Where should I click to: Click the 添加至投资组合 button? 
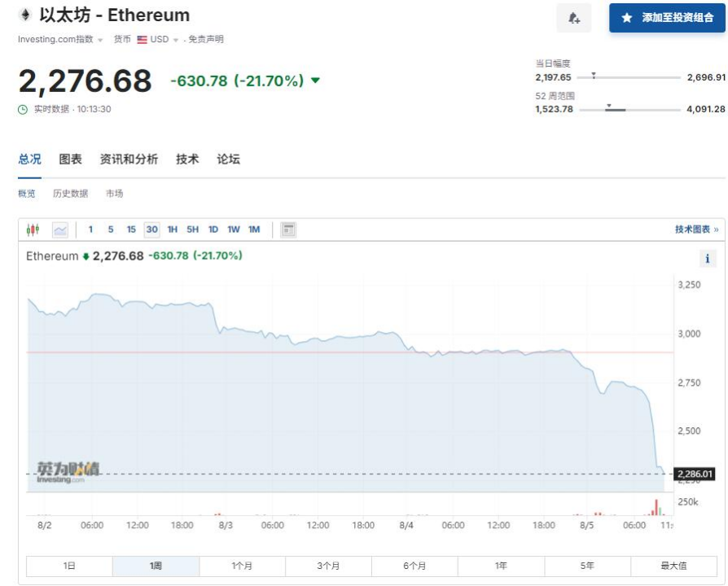coord(667,18)
